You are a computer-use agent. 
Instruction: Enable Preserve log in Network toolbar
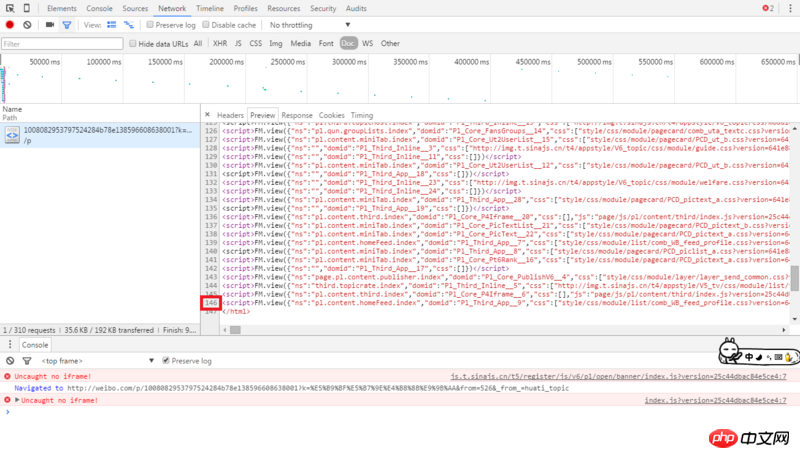(150, 24)
